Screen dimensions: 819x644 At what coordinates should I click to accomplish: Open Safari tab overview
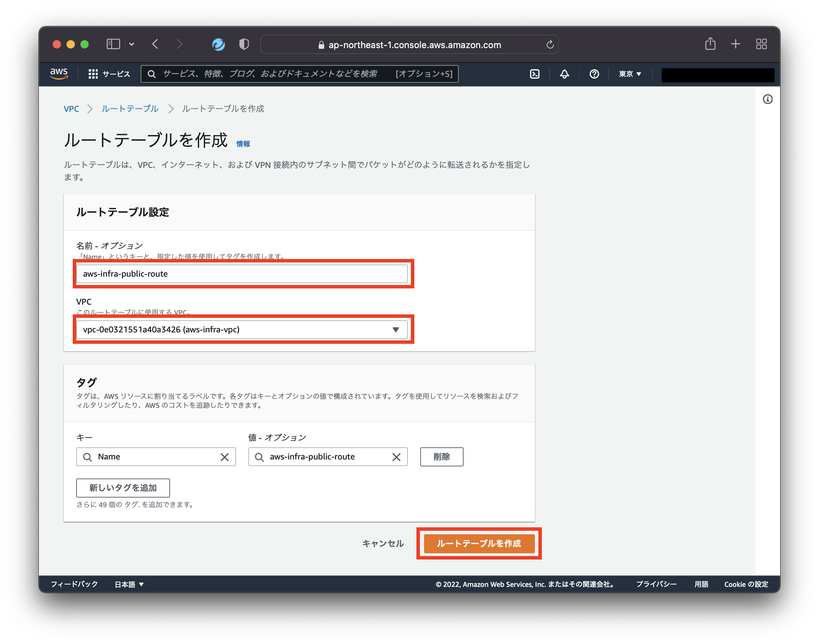(x=761, y=44)
